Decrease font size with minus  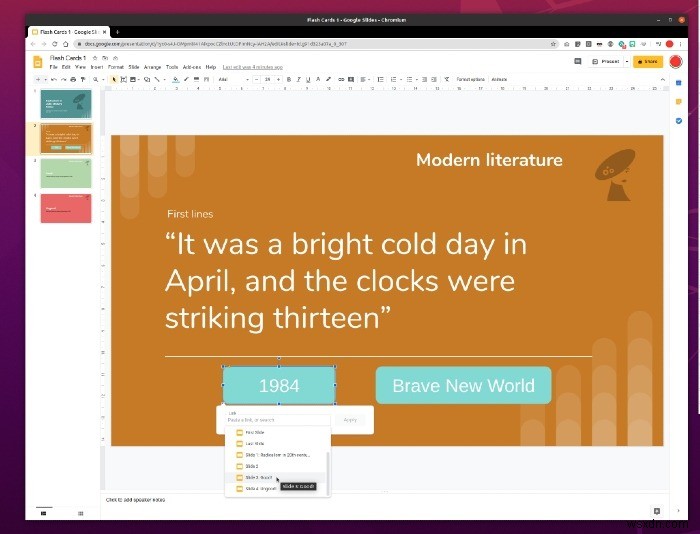tap(257, 79)
